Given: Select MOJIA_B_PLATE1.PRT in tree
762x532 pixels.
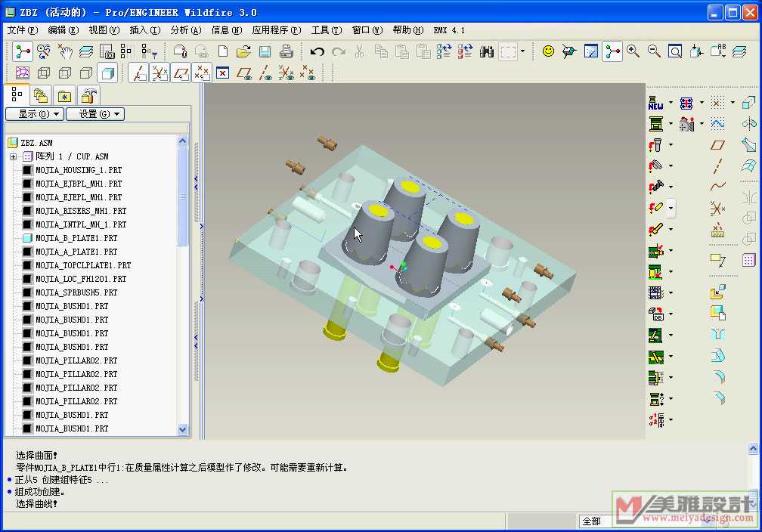Looking at the screenshot, I should [76, 238].
